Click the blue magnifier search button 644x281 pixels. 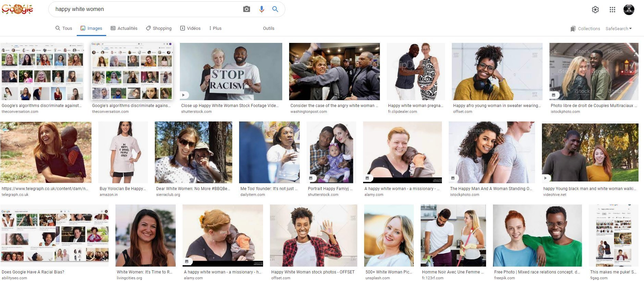click(275, 9)
